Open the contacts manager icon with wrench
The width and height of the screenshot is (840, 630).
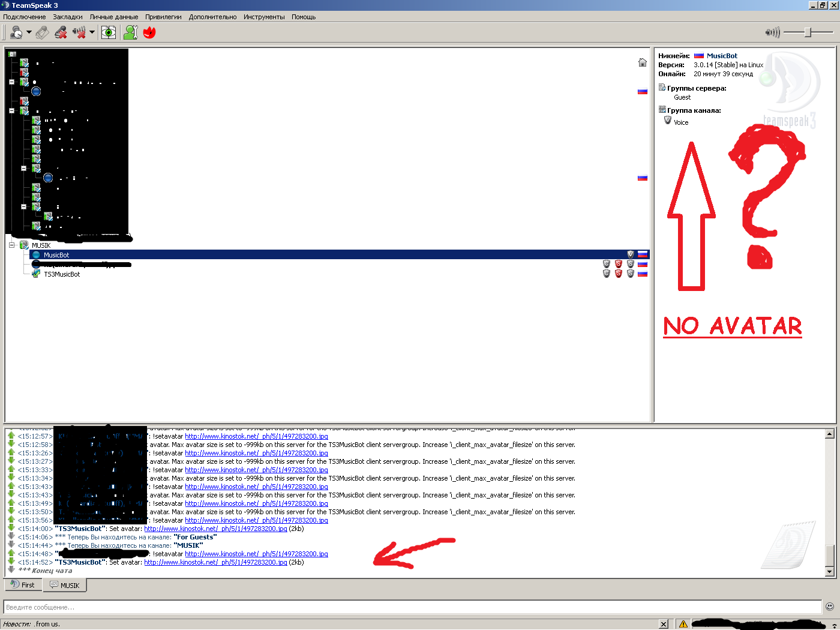(131, 32)
